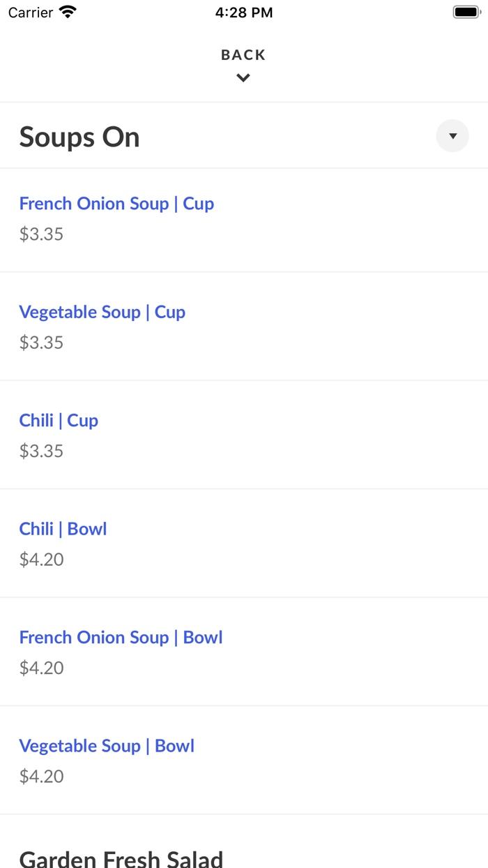Tap the $3.35 price under French Onion Soup Cup
Screen dimensions: 488x868
41,234
